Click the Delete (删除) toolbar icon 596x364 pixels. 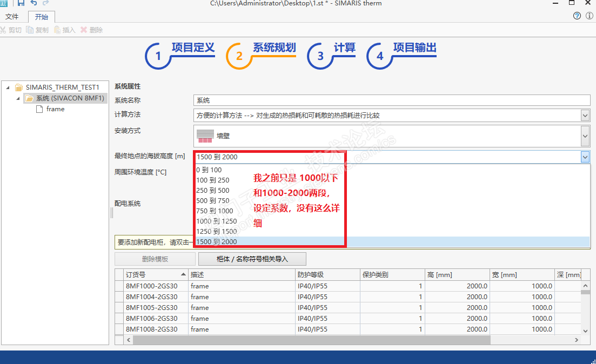[84, 30]
